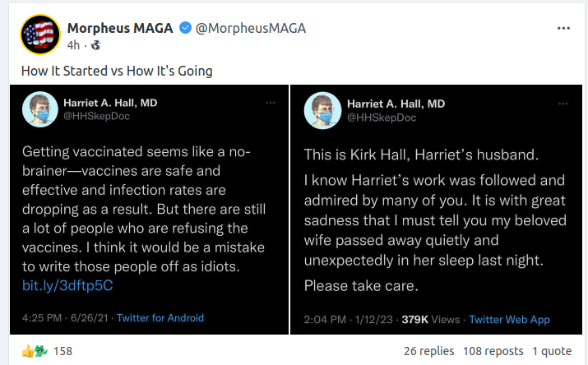Open the 1 quote link
Viewport: 588px width, 365px height.
point(552,351)
